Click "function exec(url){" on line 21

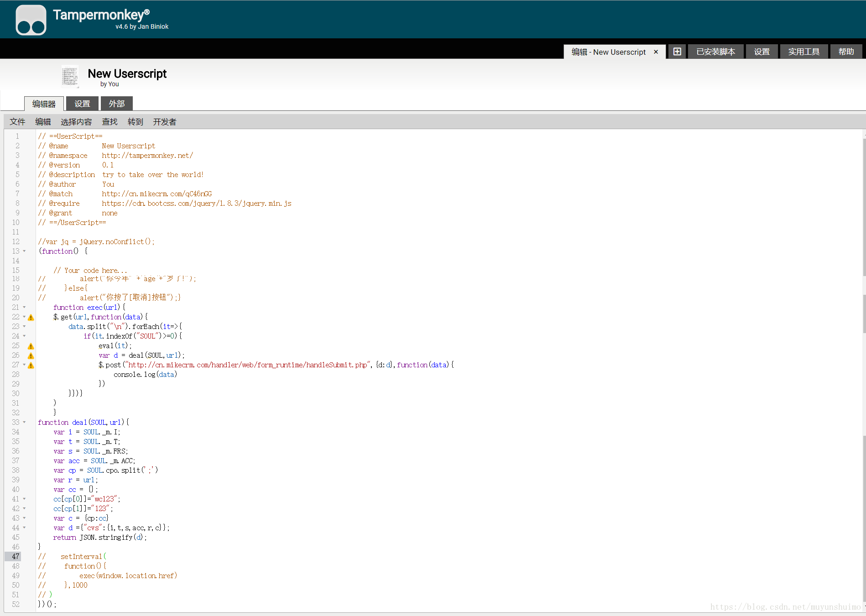coord(89,307)
